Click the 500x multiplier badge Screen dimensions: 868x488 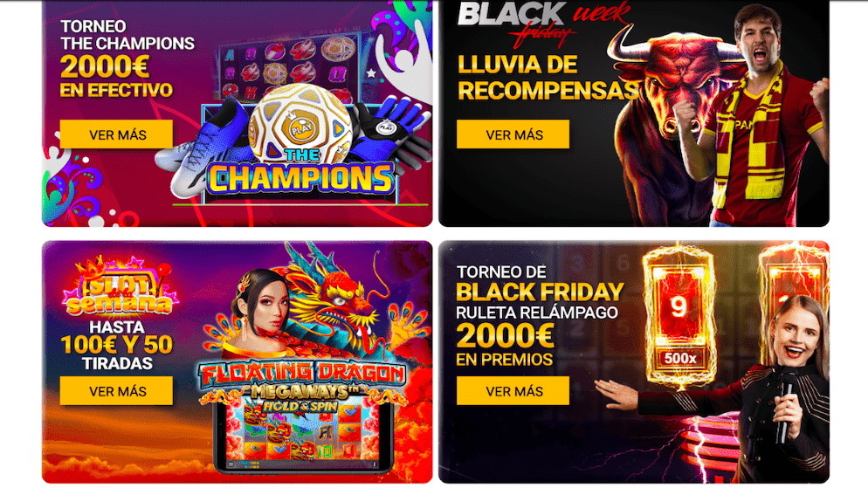[x=679, y=359]
